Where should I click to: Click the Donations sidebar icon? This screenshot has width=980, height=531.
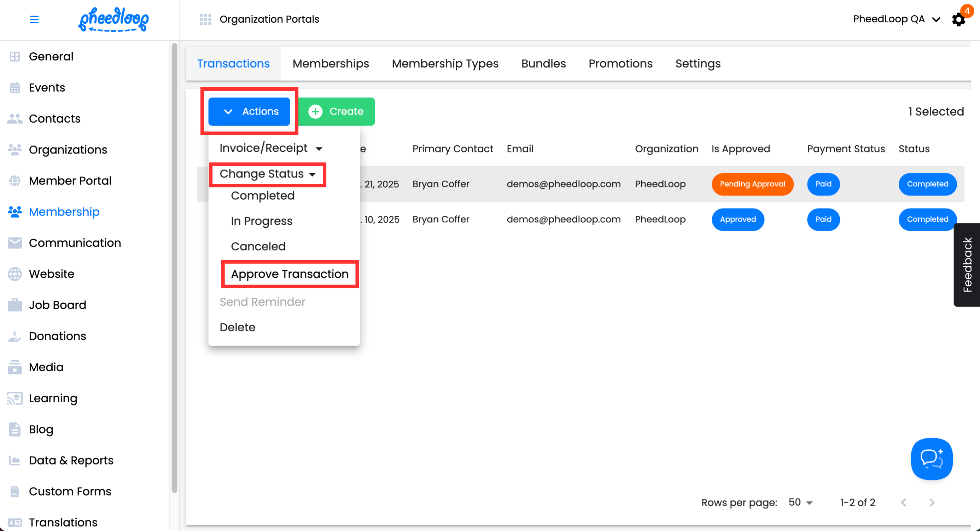[x=15, y=336]
